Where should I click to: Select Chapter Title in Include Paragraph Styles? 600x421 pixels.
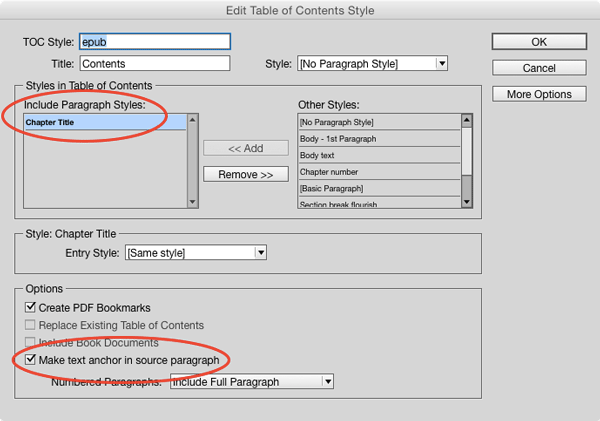(x=104, y=122)
